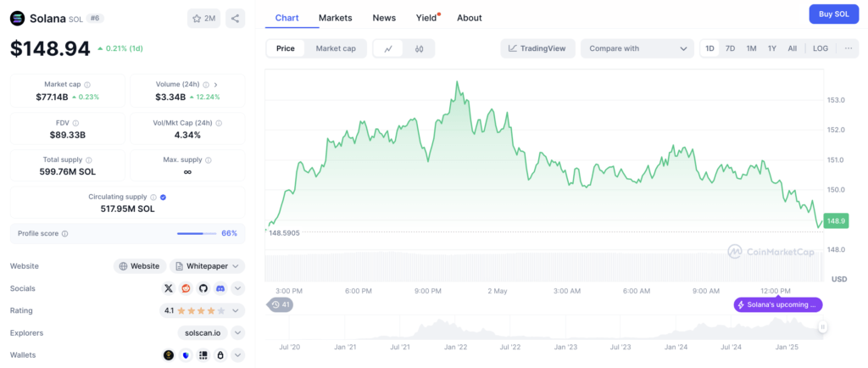Open Market cap info tooltip icon
The width and height of the screenshot is (868, 368).
[87, 85]
